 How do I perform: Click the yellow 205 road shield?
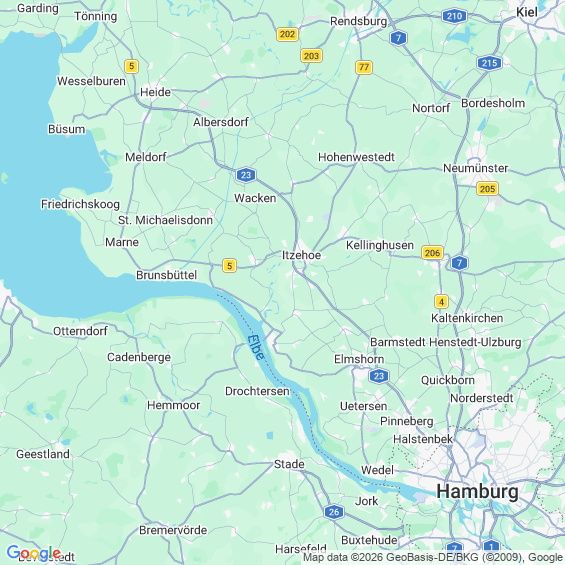487,189
